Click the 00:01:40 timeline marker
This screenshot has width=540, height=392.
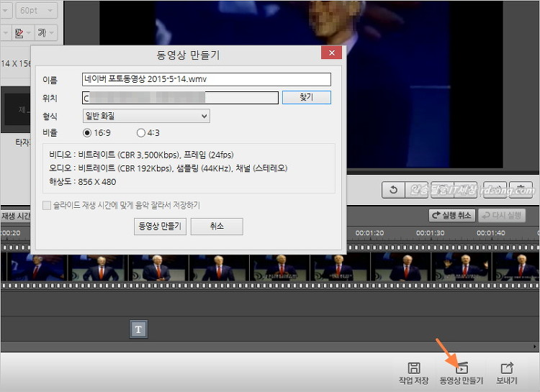pos(491,233)
